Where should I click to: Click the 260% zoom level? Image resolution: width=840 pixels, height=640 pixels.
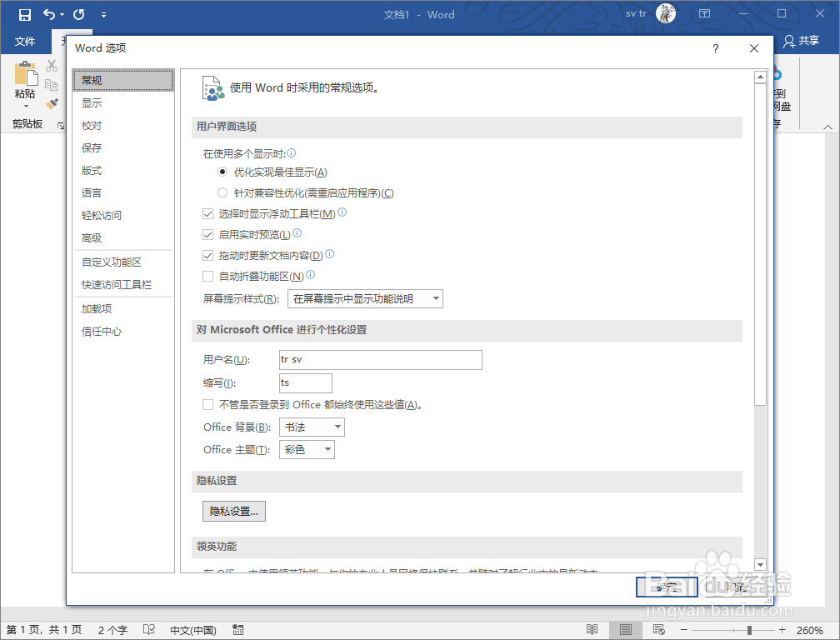[809, 630]
